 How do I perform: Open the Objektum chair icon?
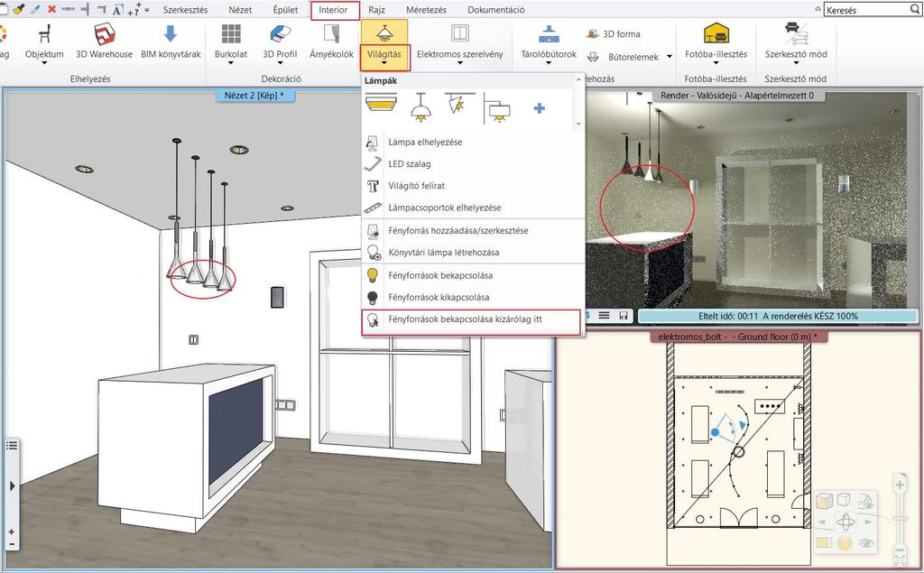[x=44, y=34]
